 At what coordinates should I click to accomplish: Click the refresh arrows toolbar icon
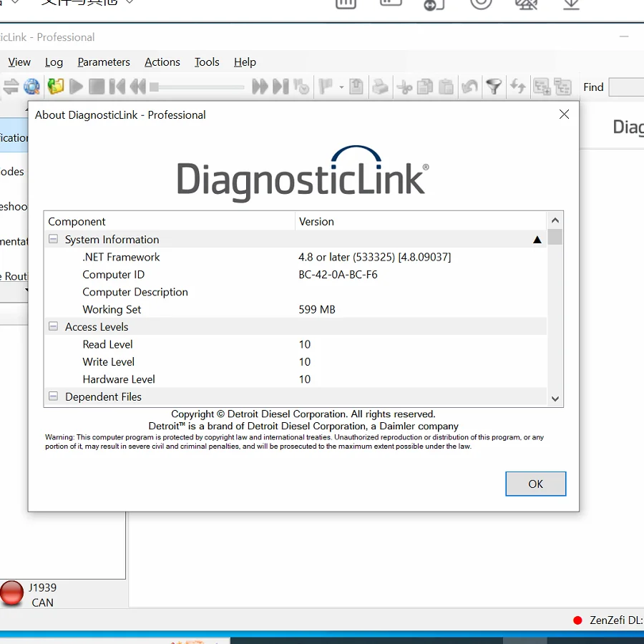tap(517, 87)
